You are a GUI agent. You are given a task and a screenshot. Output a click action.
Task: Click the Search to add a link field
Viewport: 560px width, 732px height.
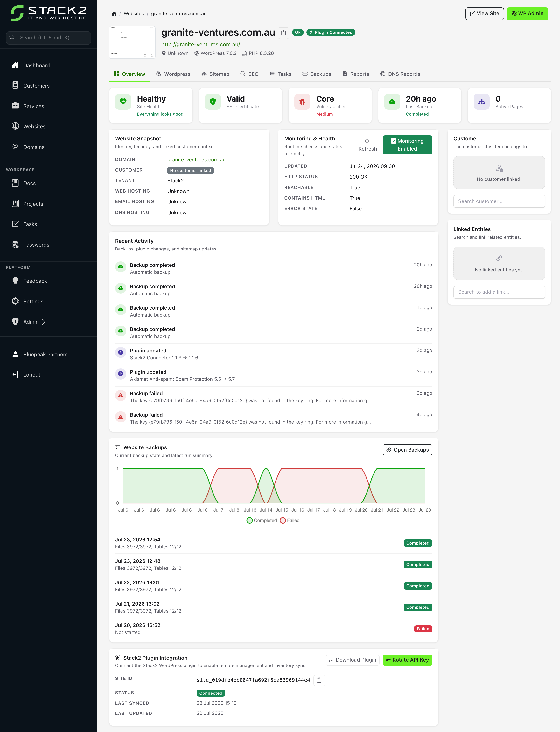pyautogui.click(x=499, y=292)
